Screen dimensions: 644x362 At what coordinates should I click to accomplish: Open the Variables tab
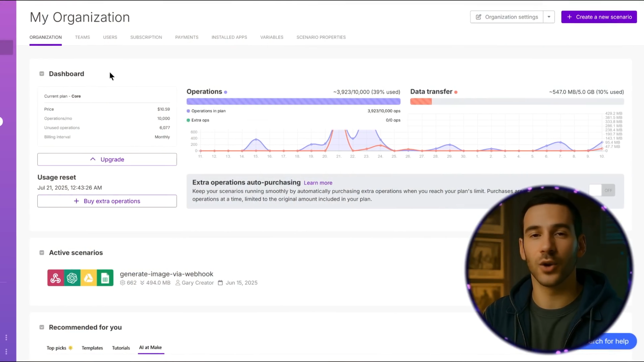point(272,37)
